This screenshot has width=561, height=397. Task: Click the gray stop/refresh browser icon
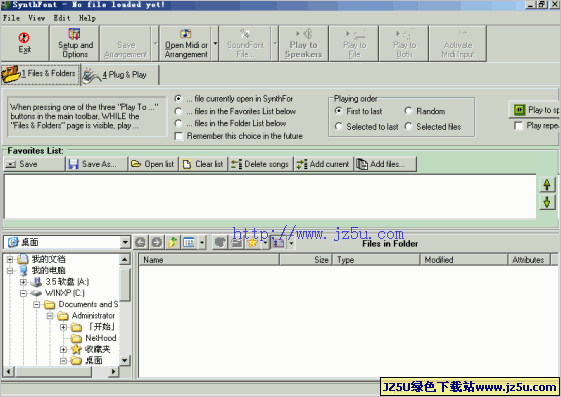[220, 242]
